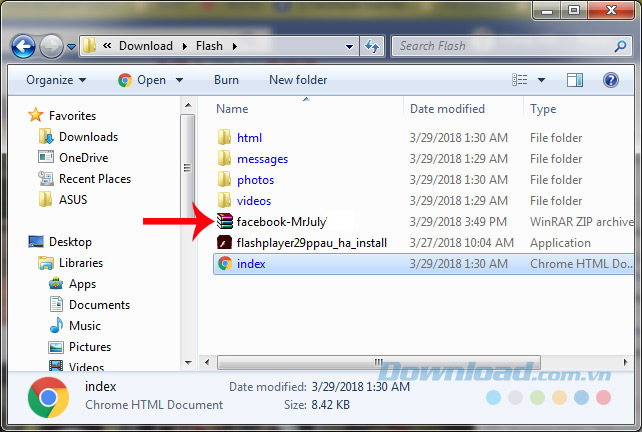Viewport: 642px width, 432px height.
Task: Click the refresh button beside address bar
Action: (372, 46)
